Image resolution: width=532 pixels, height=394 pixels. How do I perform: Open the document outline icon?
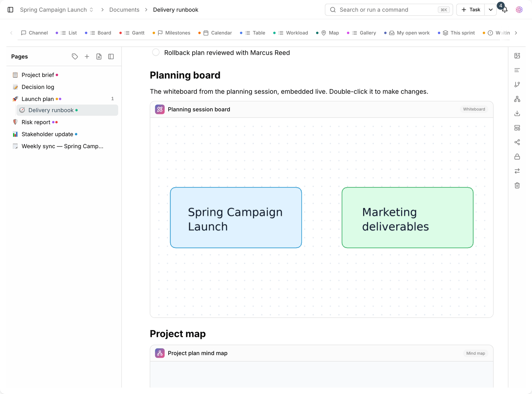click(517, 70)
